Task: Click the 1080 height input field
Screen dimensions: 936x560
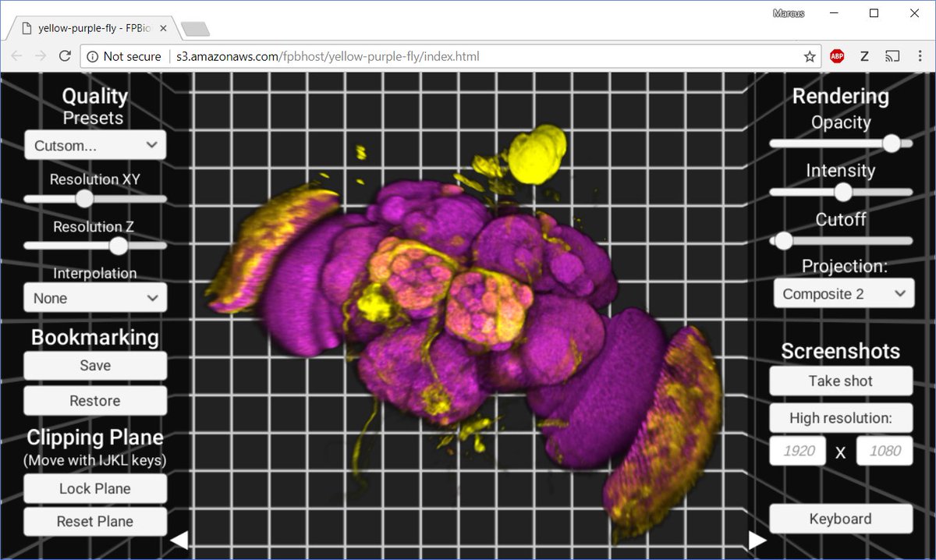Action: point(885,451)
